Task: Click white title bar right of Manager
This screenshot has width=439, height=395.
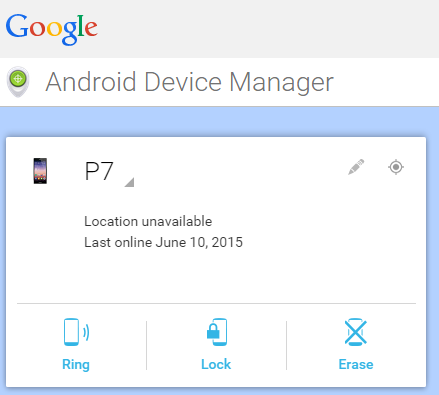Action: 387,82
